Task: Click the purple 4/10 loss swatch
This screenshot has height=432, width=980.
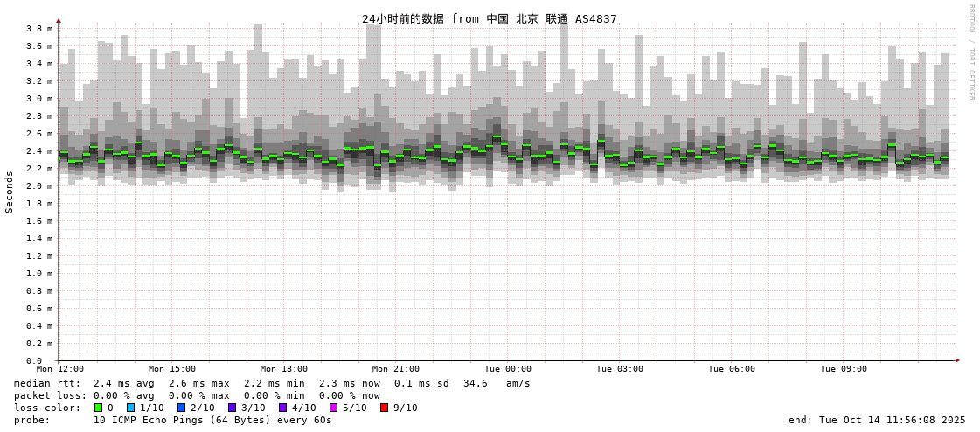Action: coord(282,408)
